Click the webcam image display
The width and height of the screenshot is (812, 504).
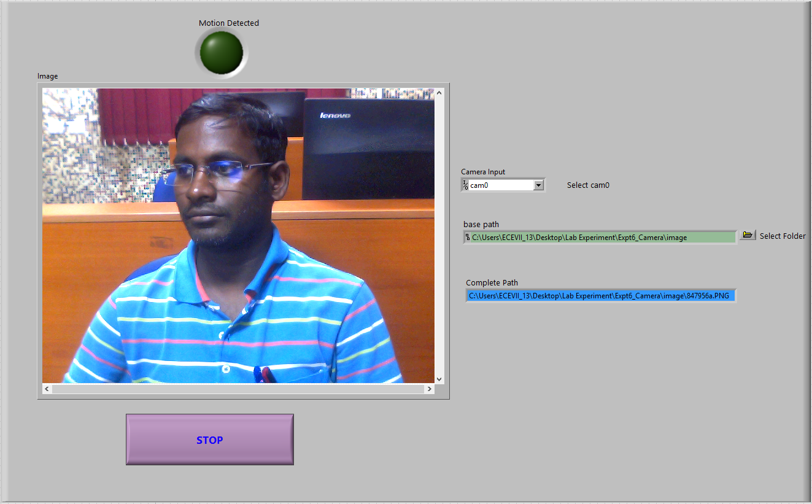coord(239,236)
